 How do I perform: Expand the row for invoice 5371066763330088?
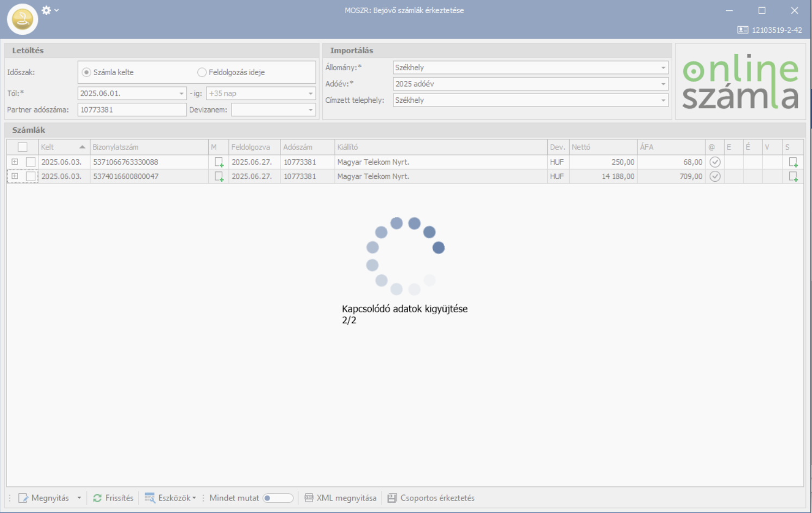click(x=15, y=162)
